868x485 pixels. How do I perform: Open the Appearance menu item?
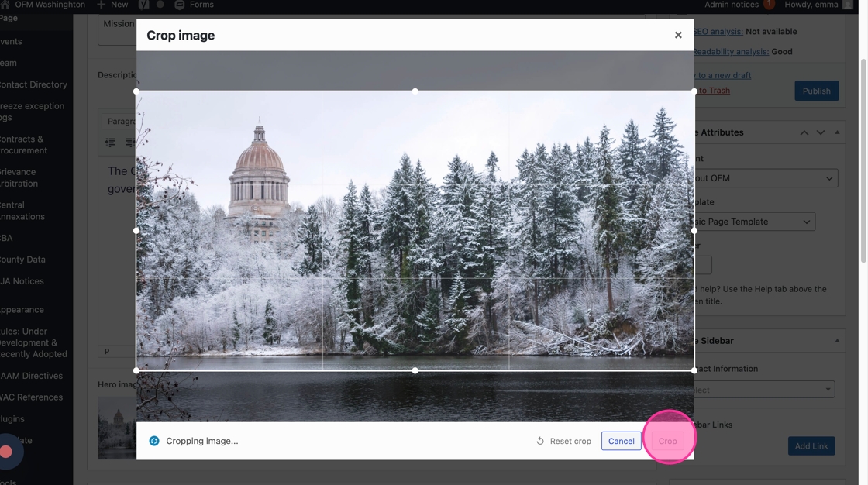pyautogui.click(x=22, y=310)
